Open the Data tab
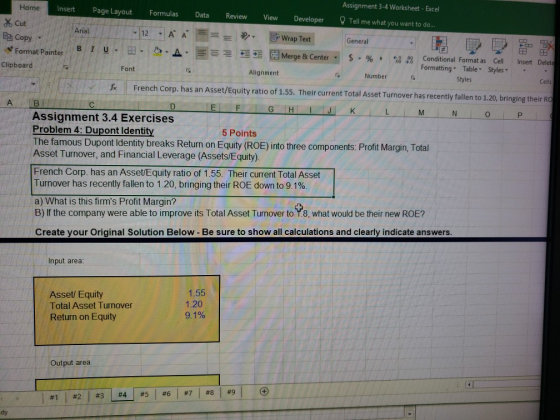Viewport: 560px width, 420px height. (x=202, y=15)
